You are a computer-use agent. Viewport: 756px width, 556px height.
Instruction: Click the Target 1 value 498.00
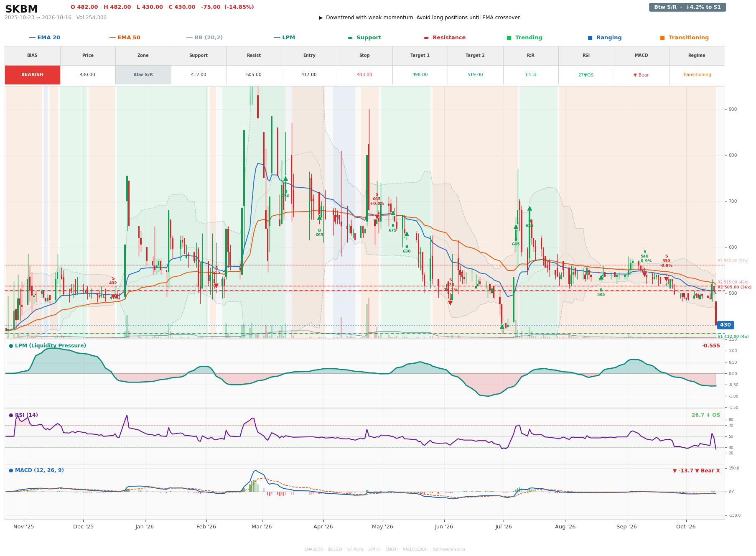(420, 75)
